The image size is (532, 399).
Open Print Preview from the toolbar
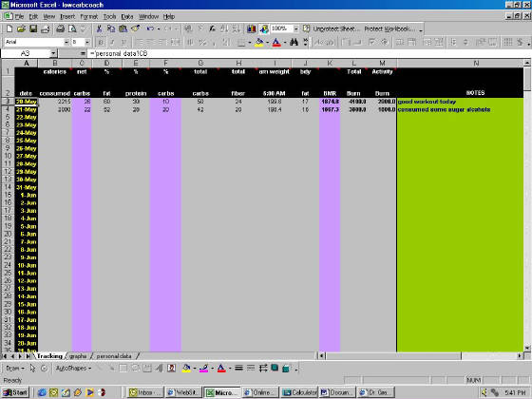72,29
